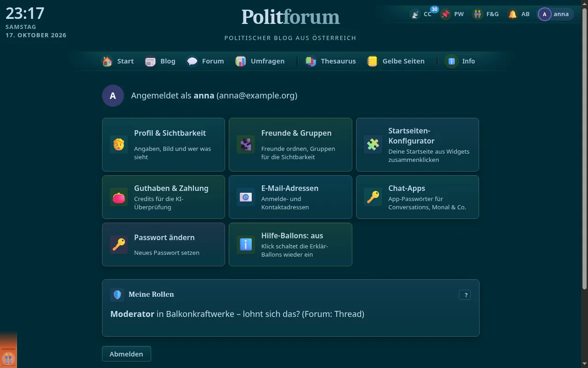
Task: Open the Passwort ändern tile
Action: click(x=164, y=245)
